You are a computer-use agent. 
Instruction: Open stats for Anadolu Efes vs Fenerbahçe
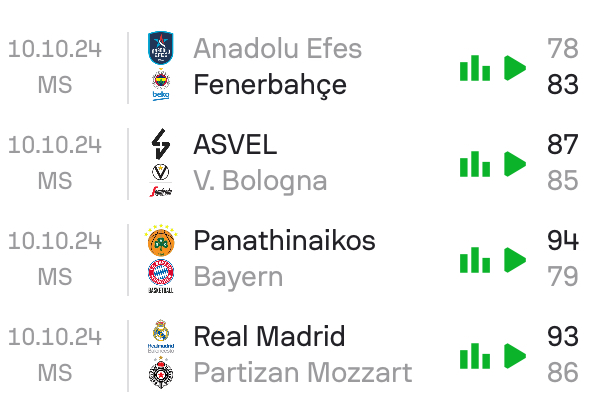point(475,68)
